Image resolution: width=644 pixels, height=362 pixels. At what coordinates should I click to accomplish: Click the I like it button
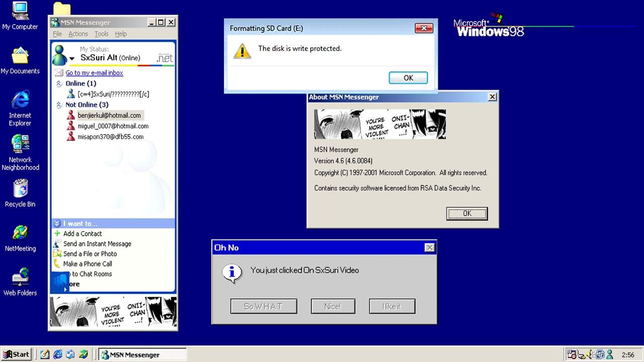[392, 306]
